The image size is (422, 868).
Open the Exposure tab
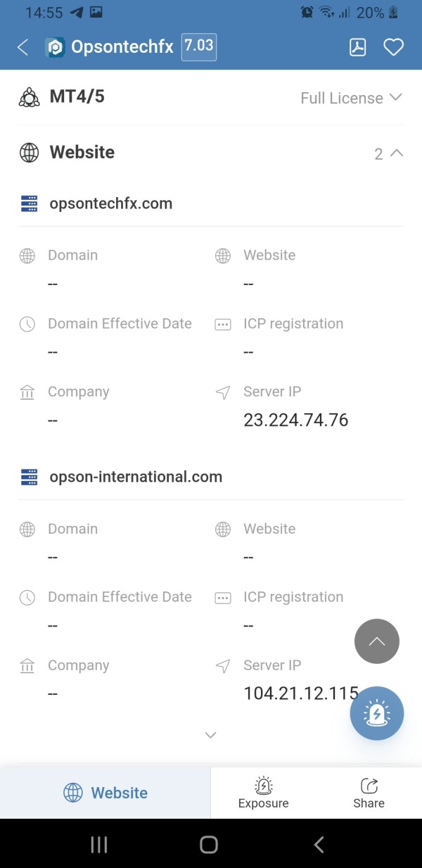[263, 793]
